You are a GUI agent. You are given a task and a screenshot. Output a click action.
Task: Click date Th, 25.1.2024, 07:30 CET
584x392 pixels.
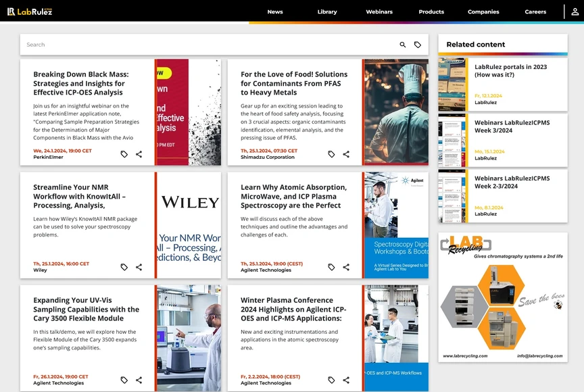[x=269, y=151]
